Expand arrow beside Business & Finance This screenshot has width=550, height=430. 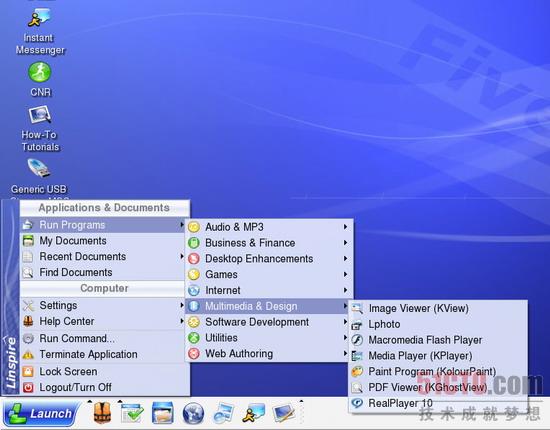pos(346,243)
